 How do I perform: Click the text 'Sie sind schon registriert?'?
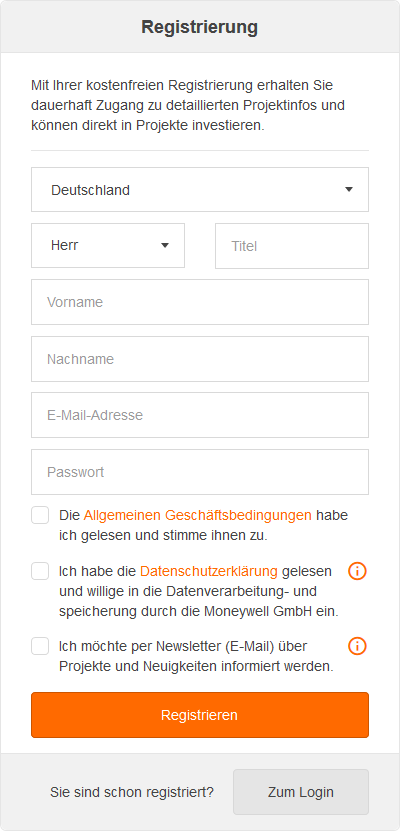click(x=132, y=792)
